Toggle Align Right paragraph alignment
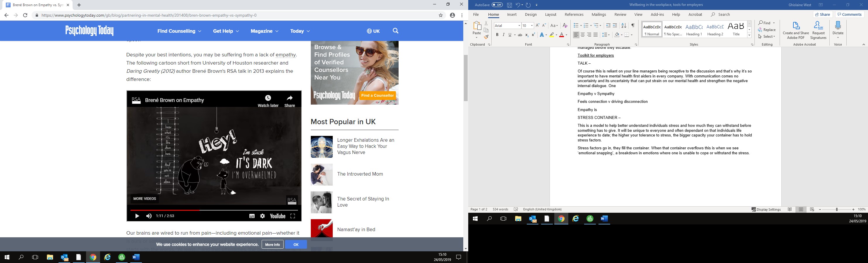 589,35
